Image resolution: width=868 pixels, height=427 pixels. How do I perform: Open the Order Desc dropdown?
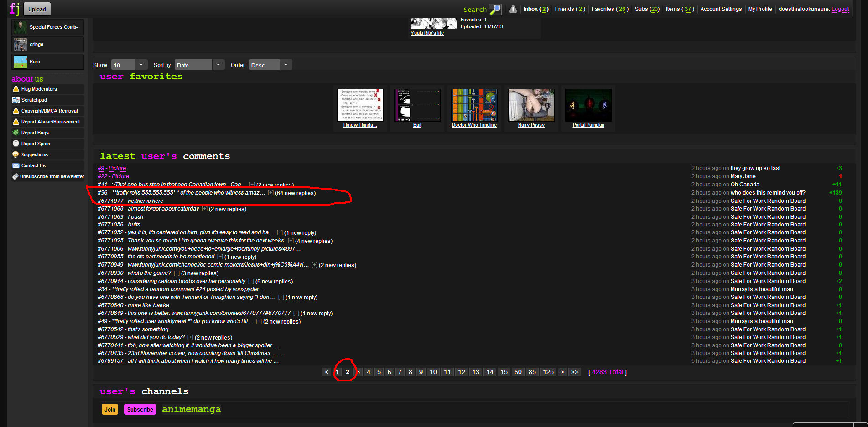tap(286, 65)
